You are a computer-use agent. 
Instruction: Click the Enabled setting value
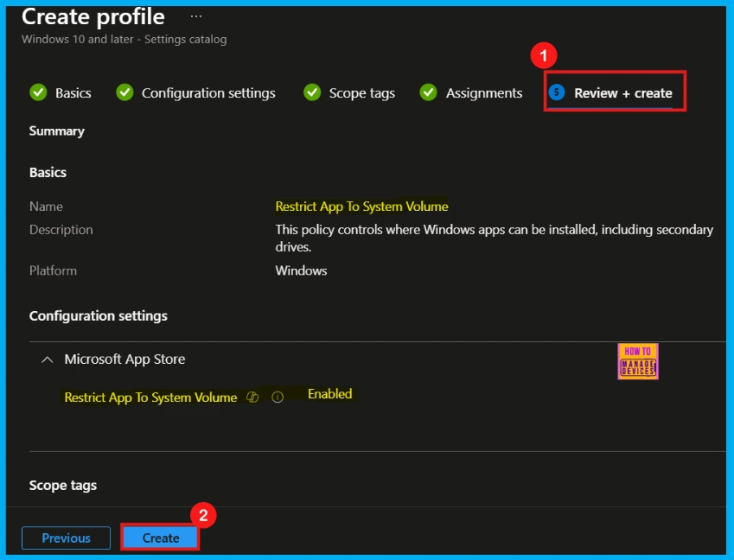(x=329, y=394)
